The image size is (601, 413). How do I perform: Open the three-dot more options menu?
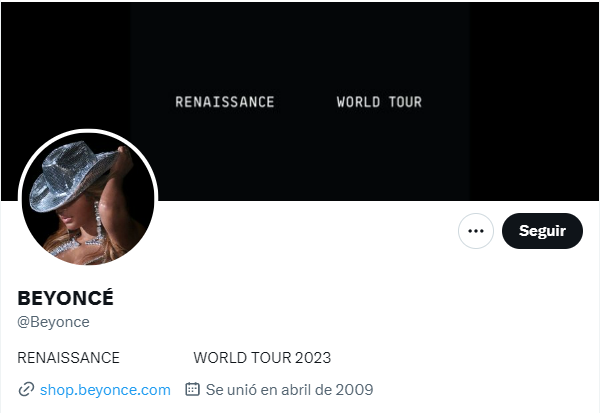tap(476, 231)
